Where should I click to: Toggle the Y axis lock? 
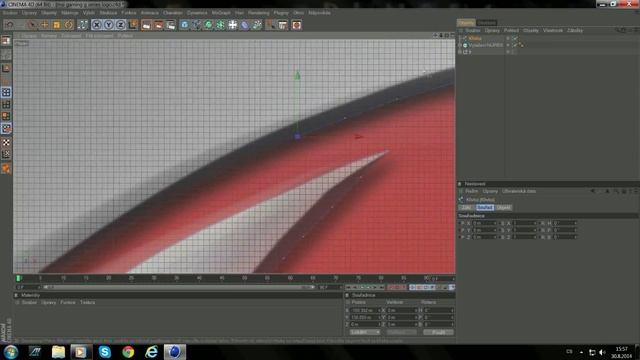pyautogui.click(x=109, y=25)
